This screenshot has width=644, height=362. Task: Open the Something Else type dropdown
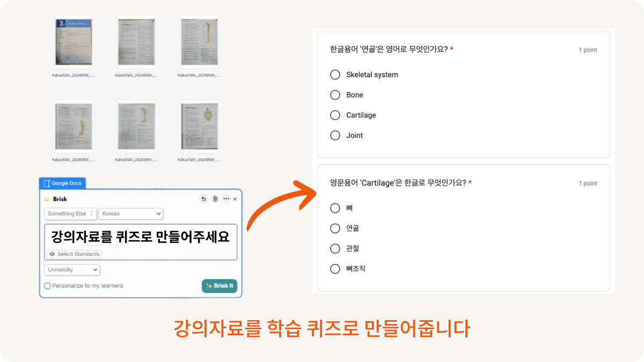pyautogui.click(x=71, y=213)
